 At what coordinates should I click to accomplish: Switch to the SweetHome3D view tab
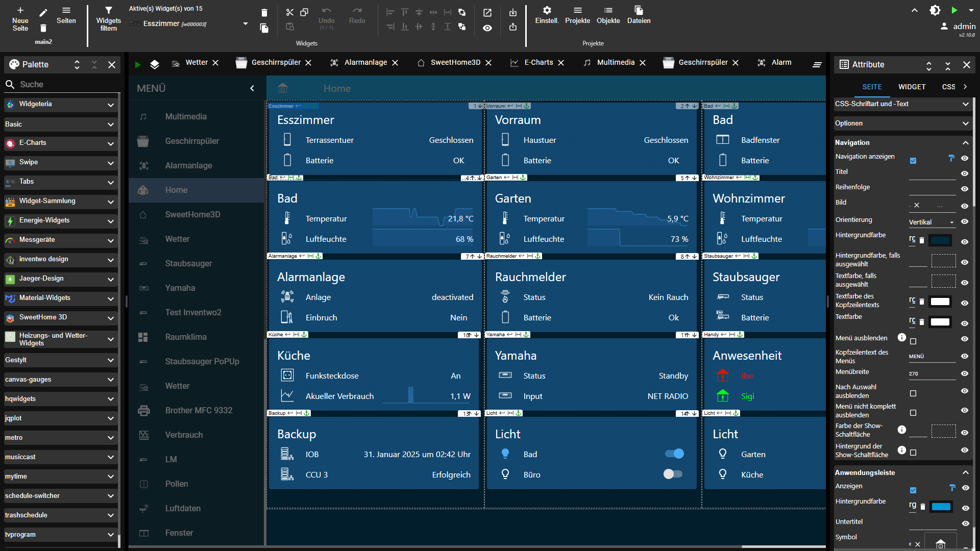pyautogui.click(x=455, y=62)
